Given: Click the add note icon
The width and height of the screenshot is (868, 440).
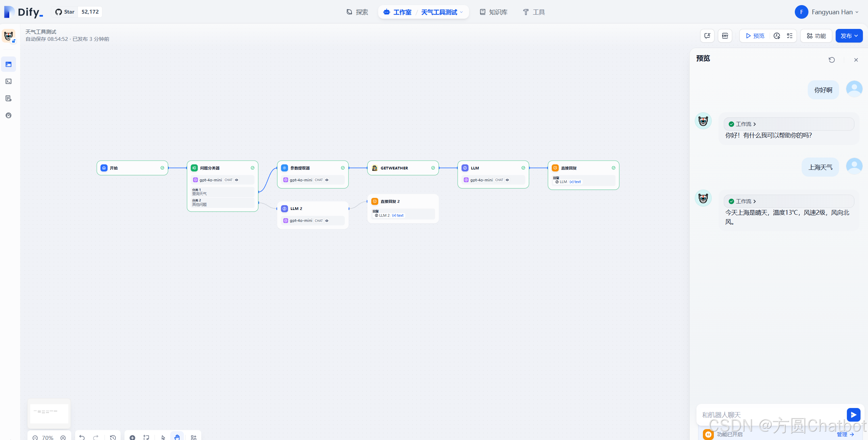Looking at the screenshot, I should pos(146,437).
